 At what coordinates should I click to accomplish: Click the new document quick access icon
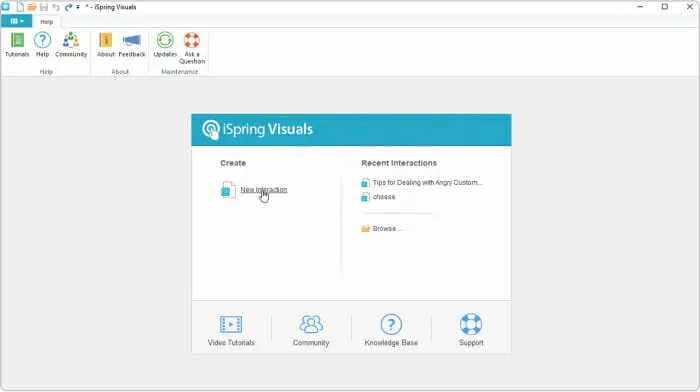(x=20, y=7)
